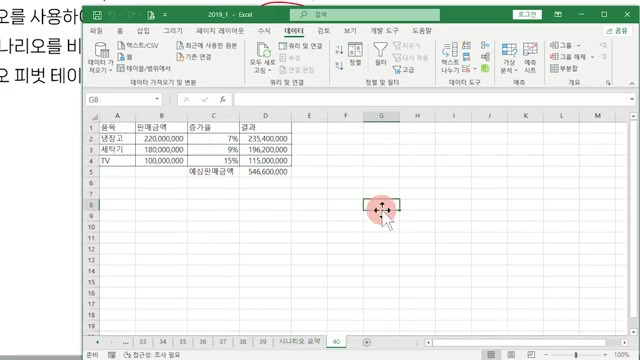This screenshot has width=640, height=360.
Task: Open What-If Analysis (가상 분석) menu
Action: (509, 58)
